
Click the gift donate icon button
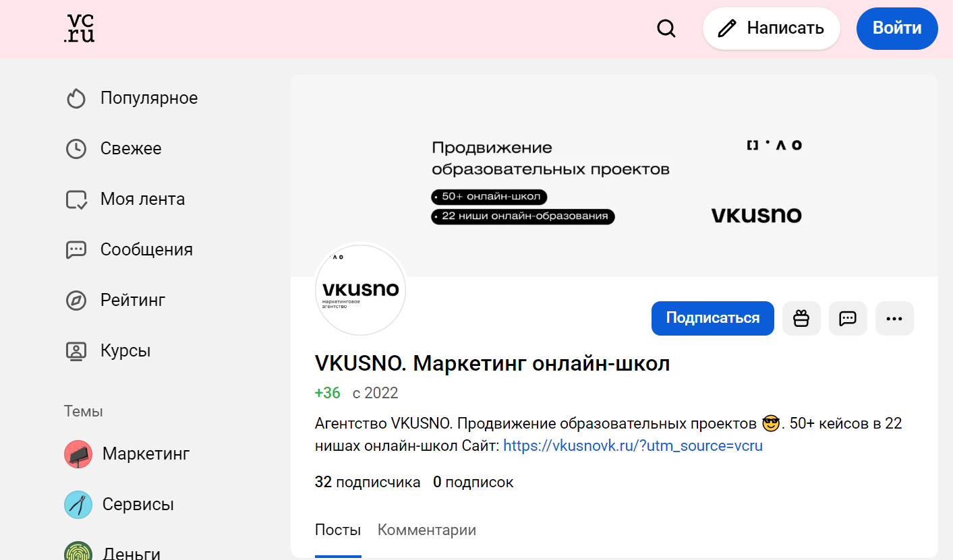pyautogui.click(x=801, y=318)
